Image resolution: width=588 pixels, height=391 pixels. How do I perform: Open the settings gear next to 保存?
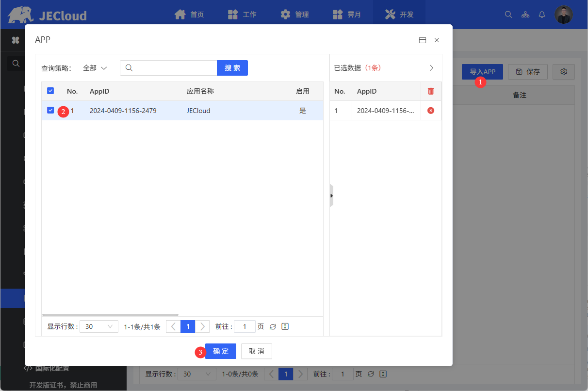coord(564,72)
